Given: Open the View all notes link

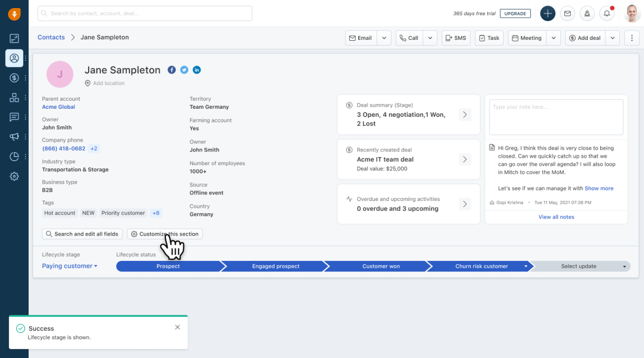Looking at the screenshot, I should click(x=556, y=217).
